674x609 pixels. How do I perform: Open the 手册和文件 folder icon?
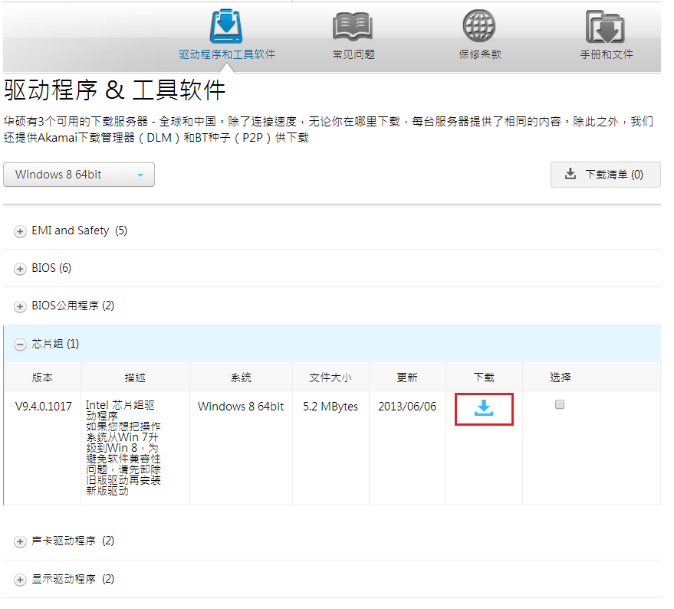point(605,26)
